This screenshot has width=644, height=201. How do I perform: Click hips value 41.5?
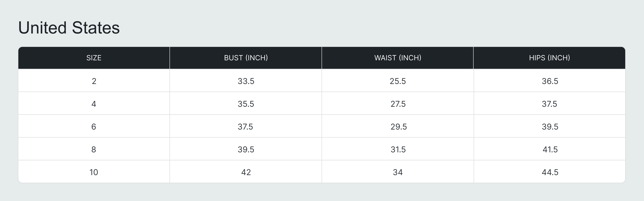pyautogui.click(x=550, y=149)
